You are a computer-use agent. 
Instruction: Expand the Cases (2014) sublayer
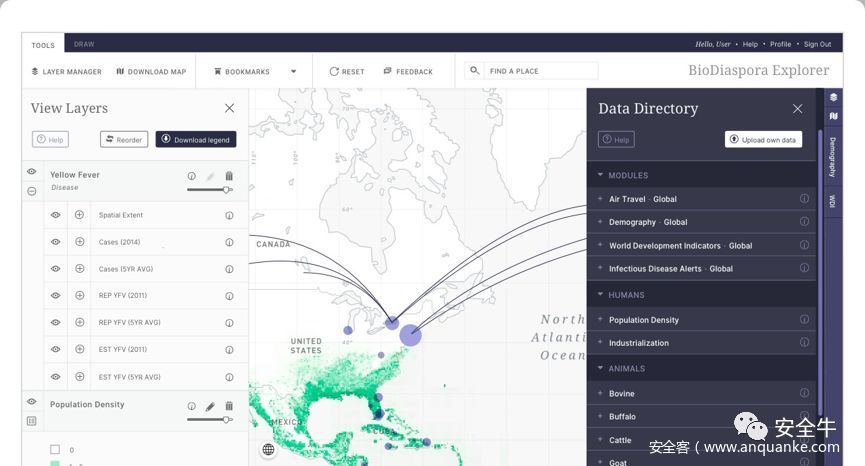coord(79,242)
